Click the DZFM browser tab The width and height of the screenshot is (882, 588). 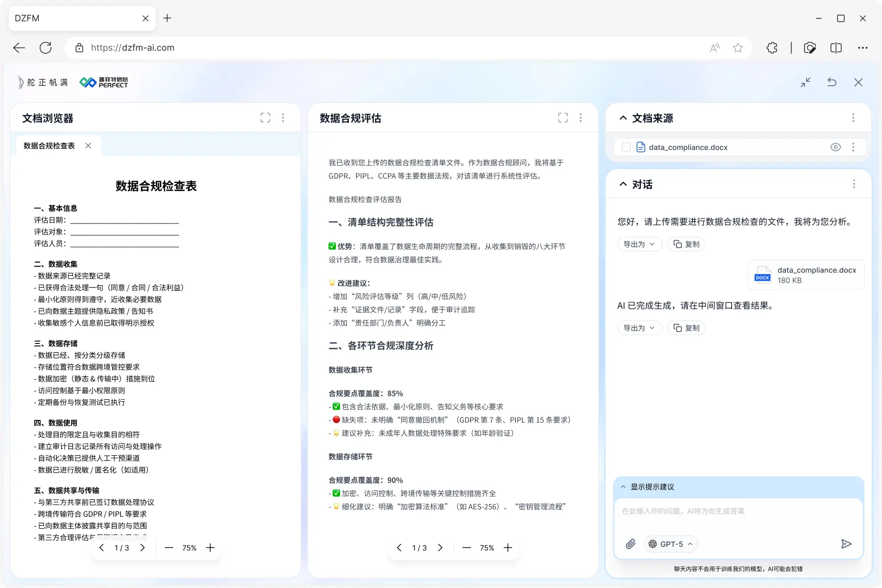[x=73, y=18]
